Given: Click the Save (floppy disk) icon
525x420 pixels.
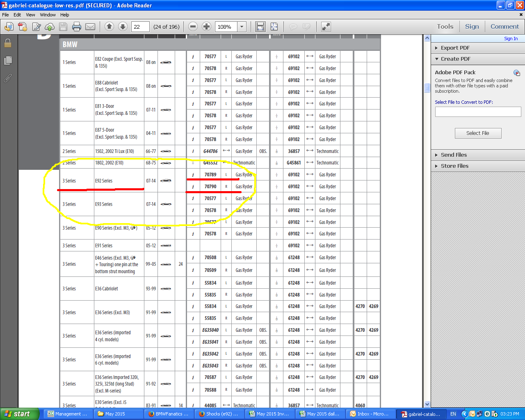Looking at the screenshot, I should pyautogui.click(x=63, y=27).
